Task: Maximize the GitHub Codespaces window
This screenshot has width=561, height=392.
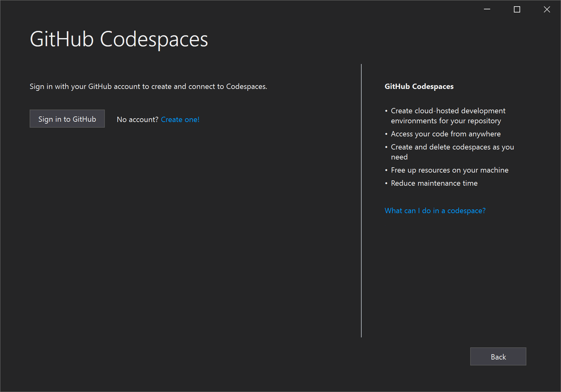Action: click(516, 9)
